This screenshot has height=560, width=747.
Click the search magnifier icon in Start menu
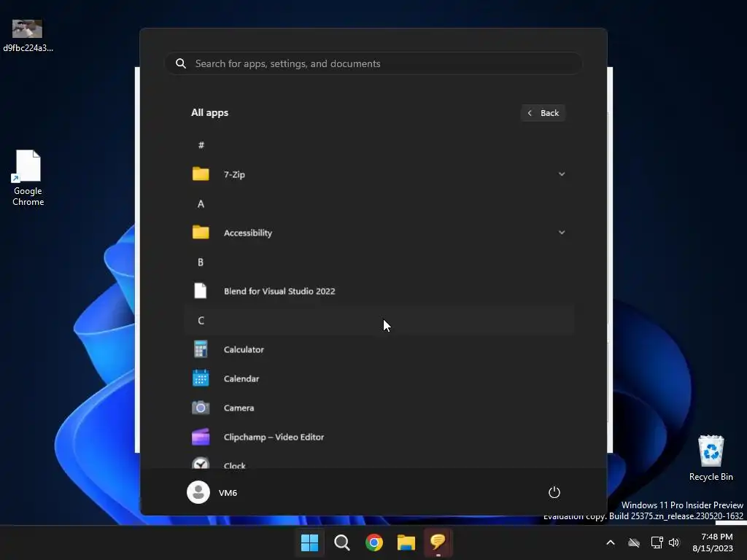click(181, 63)
